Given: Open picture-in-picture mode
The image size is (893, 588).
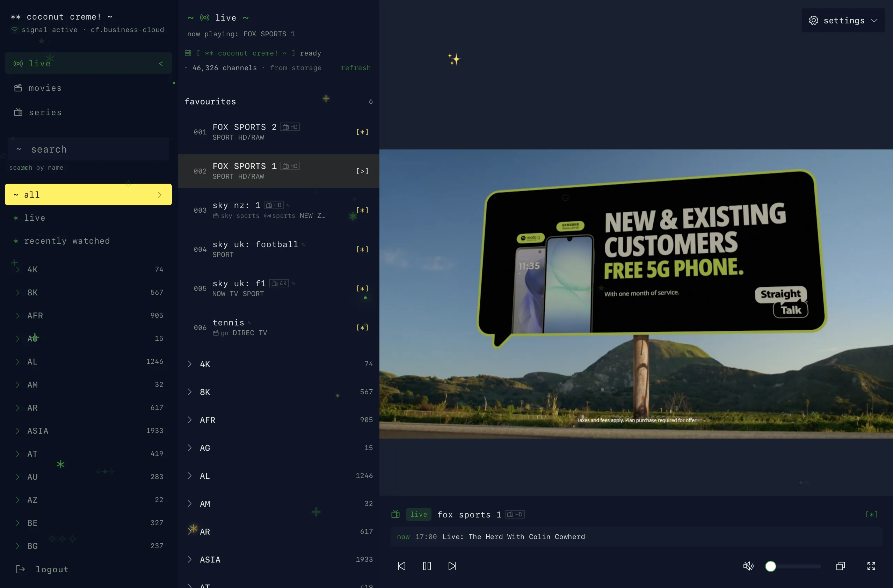Looking at the screenshot, I should [x=841, y=566].
